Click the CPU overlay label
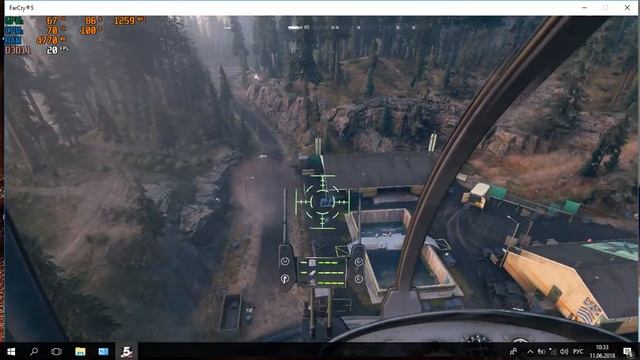 [14, 30]
